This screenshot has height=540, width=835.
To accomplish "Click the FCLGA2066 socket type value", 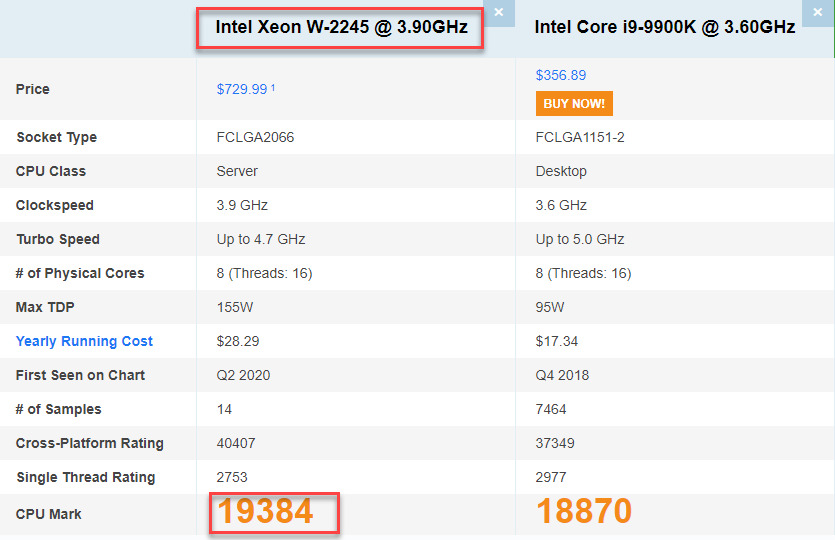I will 255,137.
